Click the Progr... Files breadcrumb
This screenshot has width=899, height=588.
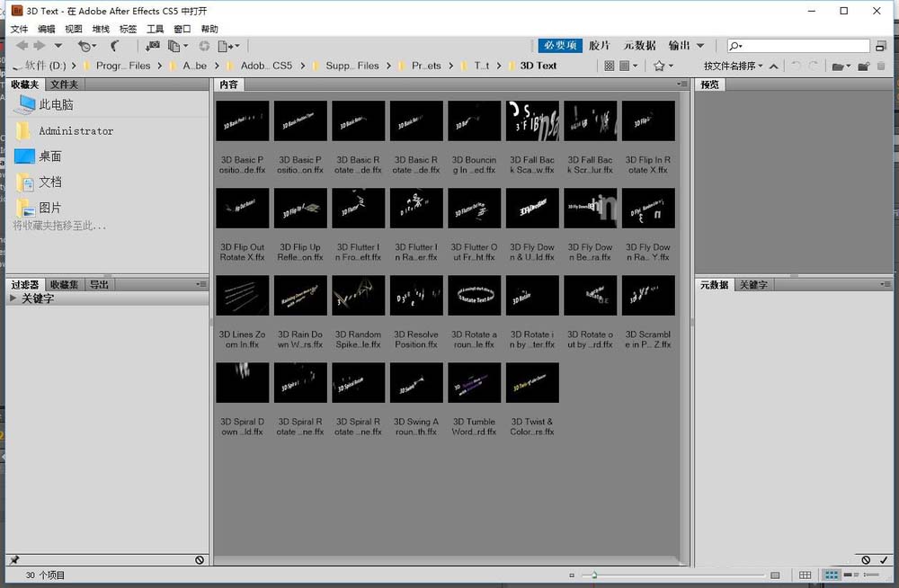pyautogui.click(x=122, y=66)
